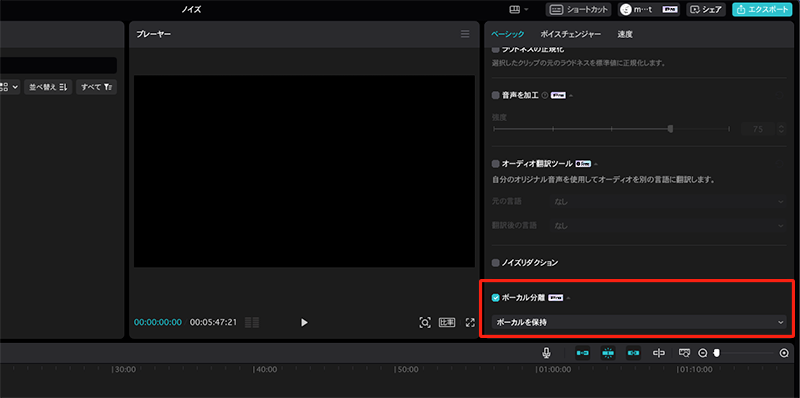Click the microphone record icon on timeline
This screenshot has height=398, width=800.
(x=546, y=353)
